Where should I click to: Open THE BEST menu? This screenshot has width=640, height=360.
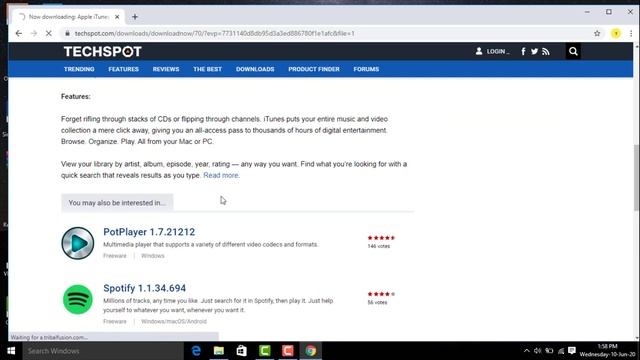click(207, 69)
